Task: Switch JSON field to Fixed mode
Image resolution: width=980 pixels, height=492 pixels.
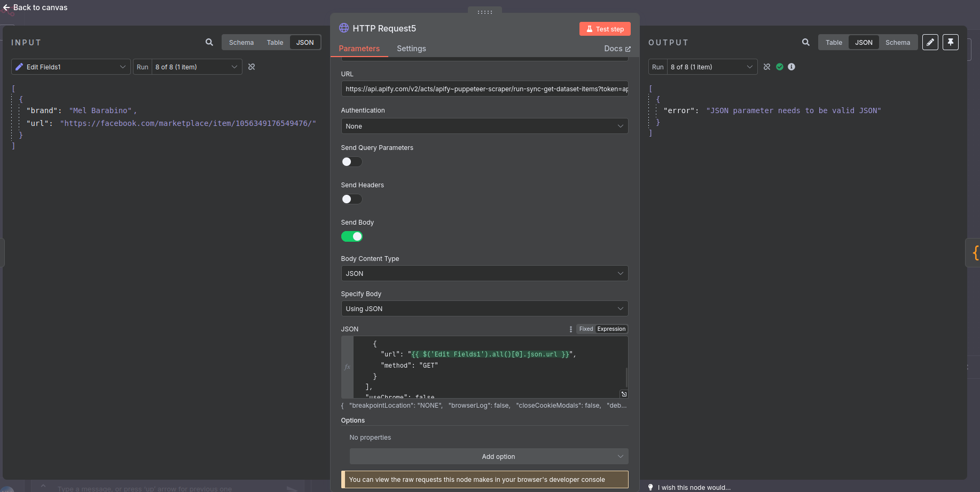Action: (586, 329)
